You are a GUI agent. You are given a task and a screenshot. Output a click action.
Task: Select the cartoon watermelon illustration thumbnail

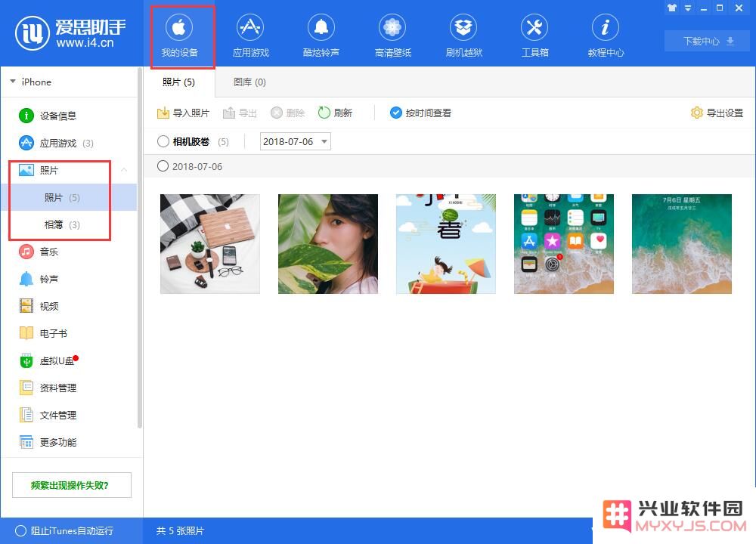(x=446, y=244)
